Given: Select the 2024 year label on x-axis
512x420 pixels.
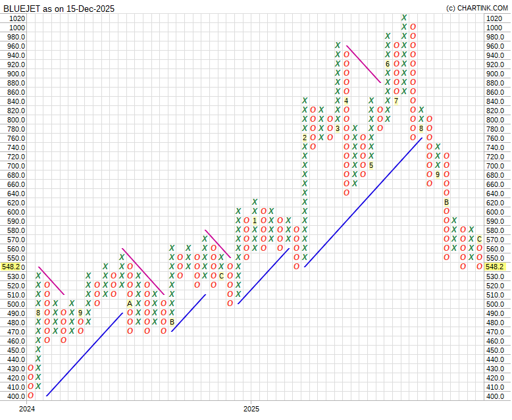Looking at the screenshot, I should (x=27, y=409).
